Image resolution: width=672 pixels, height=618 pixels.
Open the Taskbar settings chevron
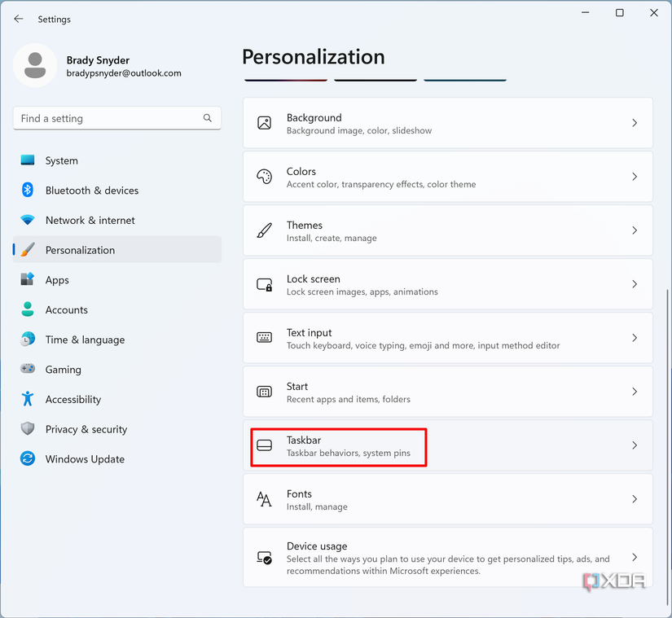click(635, 445)
